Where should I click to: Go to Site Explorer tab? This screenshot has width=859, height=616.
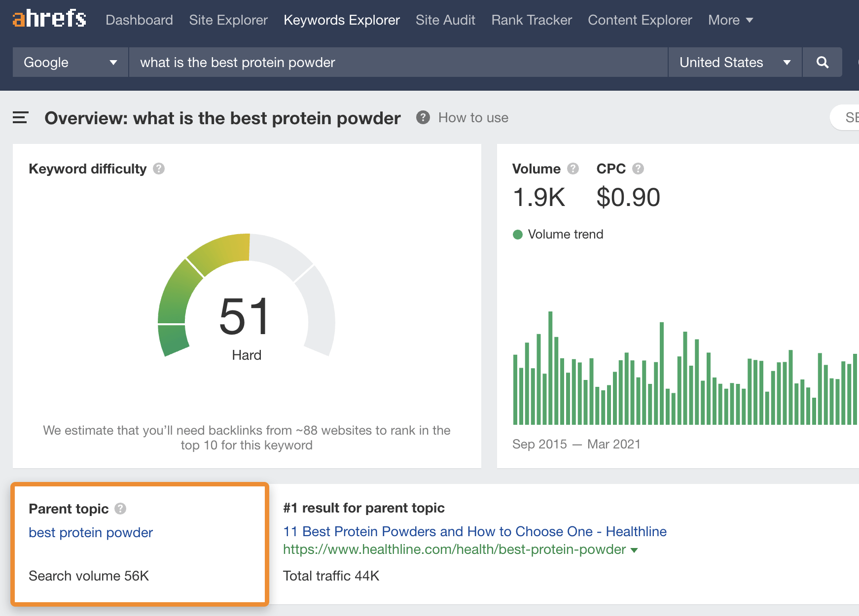pos(228,20)
